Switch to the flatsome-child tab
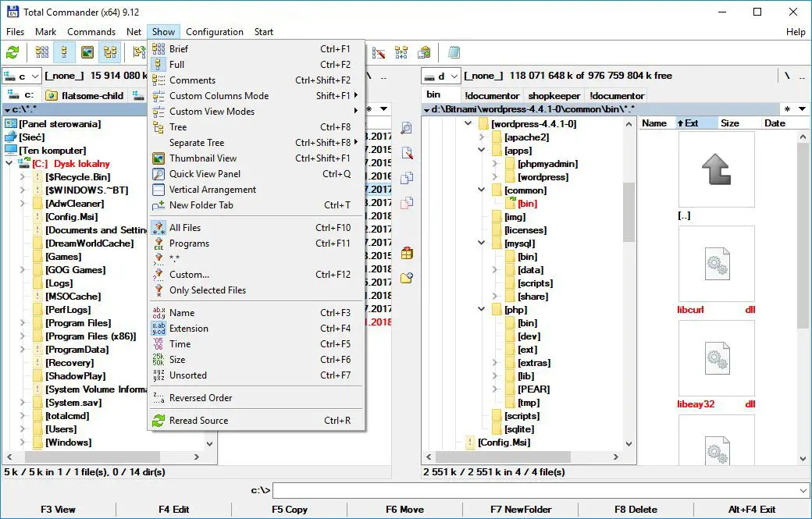Viewport: 812px width, 519px height. pos(85,96)
